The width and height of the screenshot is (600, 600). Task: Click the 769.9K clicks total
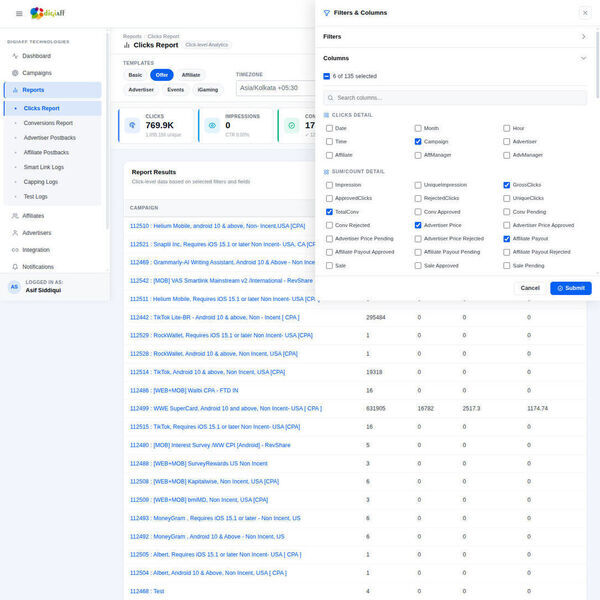(x=160, y=126)
